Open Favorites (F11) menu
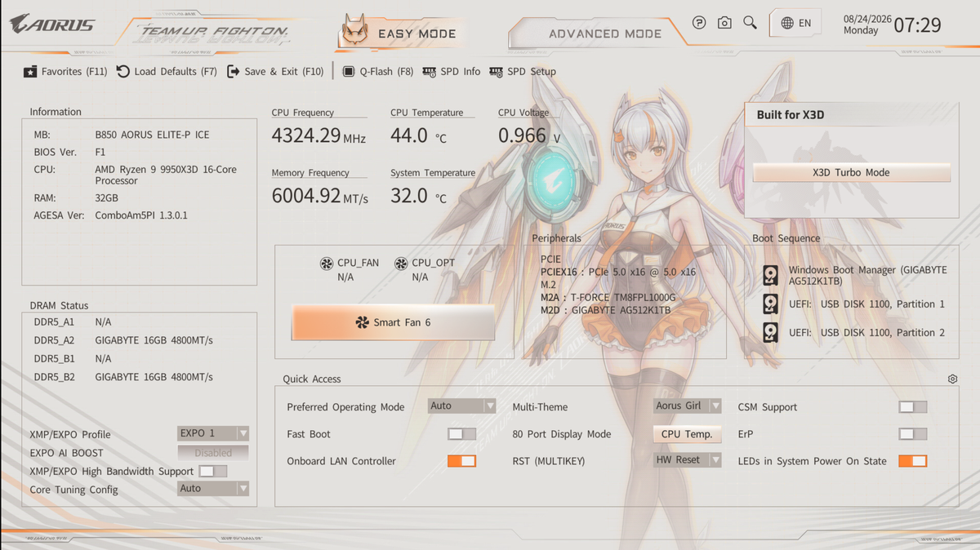 65,72
